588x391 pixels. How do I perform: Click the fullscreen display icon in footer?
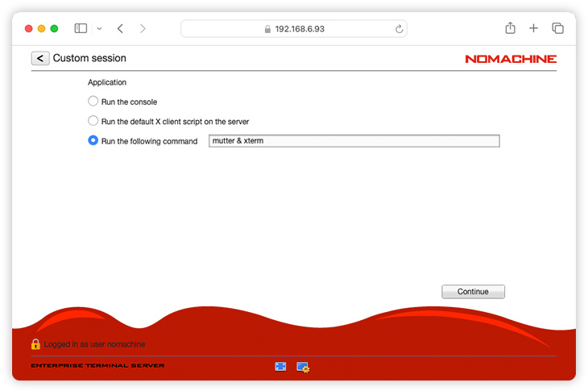click(280, 366)
